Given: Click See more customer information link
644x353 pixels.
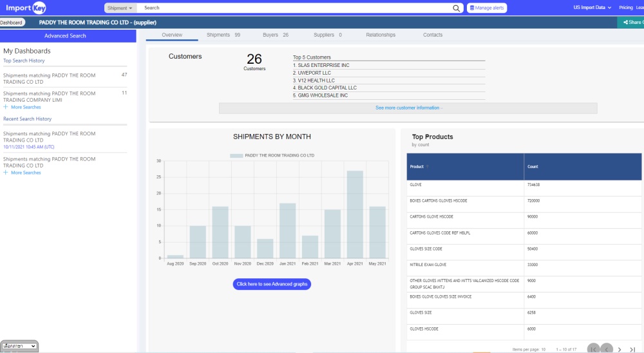Looking at the screenshot, I should point(408,108).
